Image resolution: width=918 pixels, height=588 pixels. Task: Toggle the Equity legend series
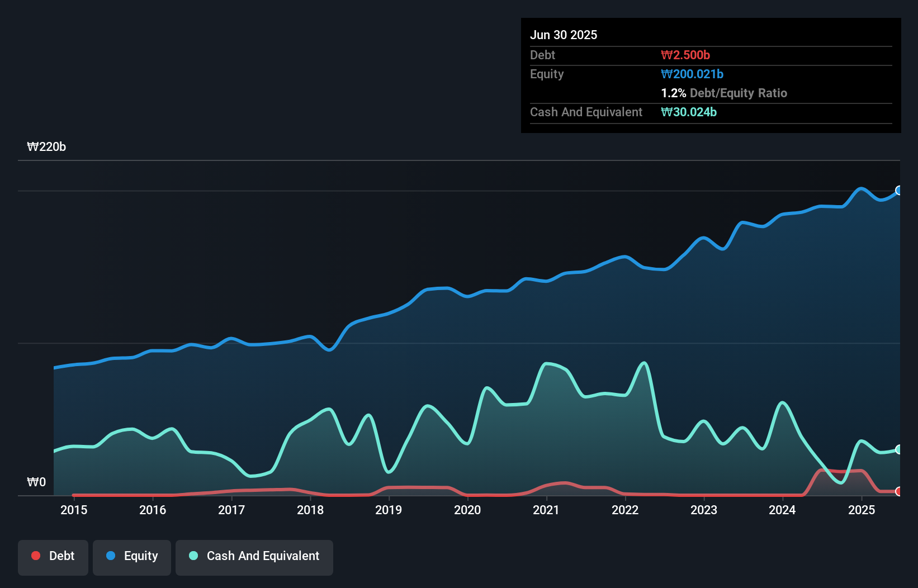132,556
